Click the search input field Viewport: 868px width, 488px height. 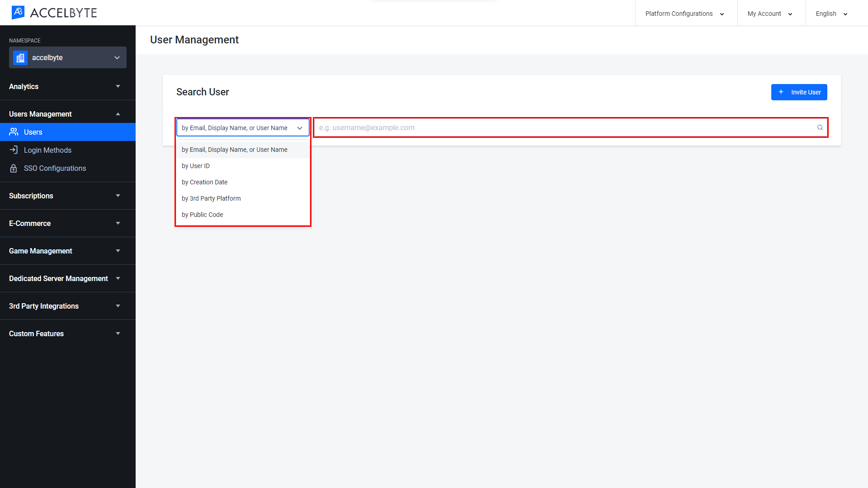click(570, 127)
